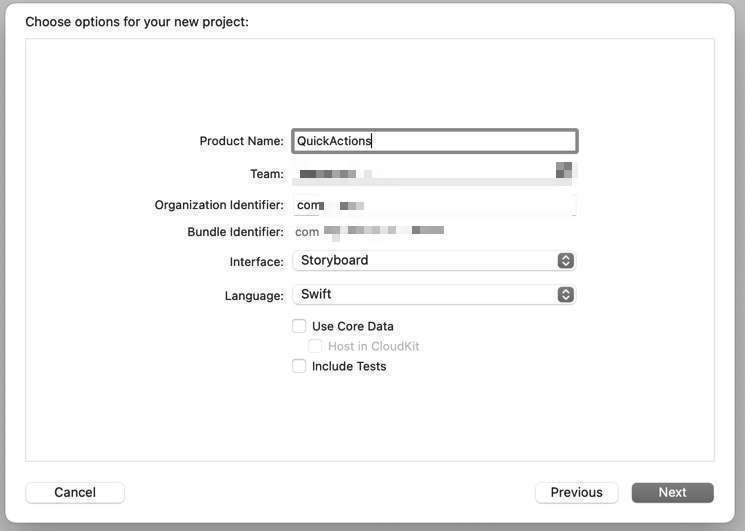The height and width of the screenshot is (531, 745).
Task: Cancel the new project dialog
Action: (75, 492)
